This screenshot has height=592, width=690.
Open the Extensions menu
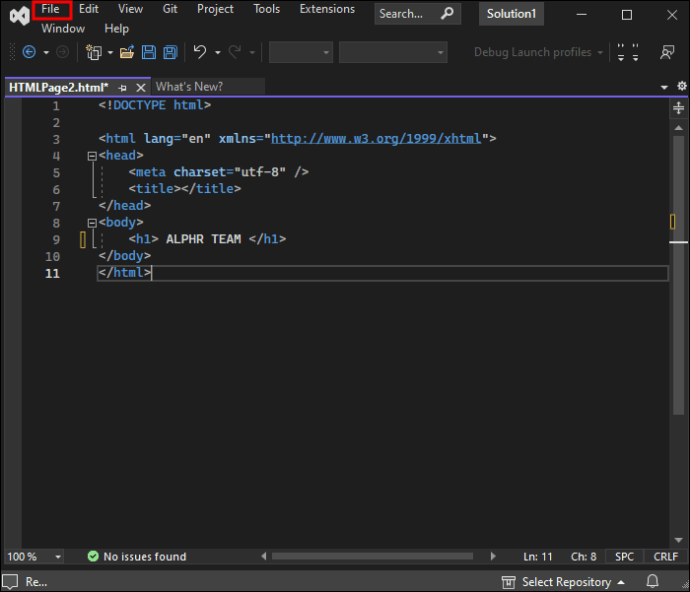click(x=327, y=9)
